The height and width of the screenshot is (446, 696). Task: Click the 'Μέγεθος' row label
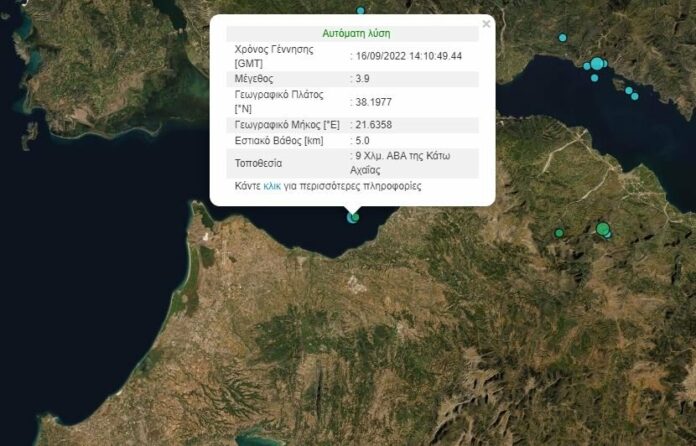tap(255, 78)
